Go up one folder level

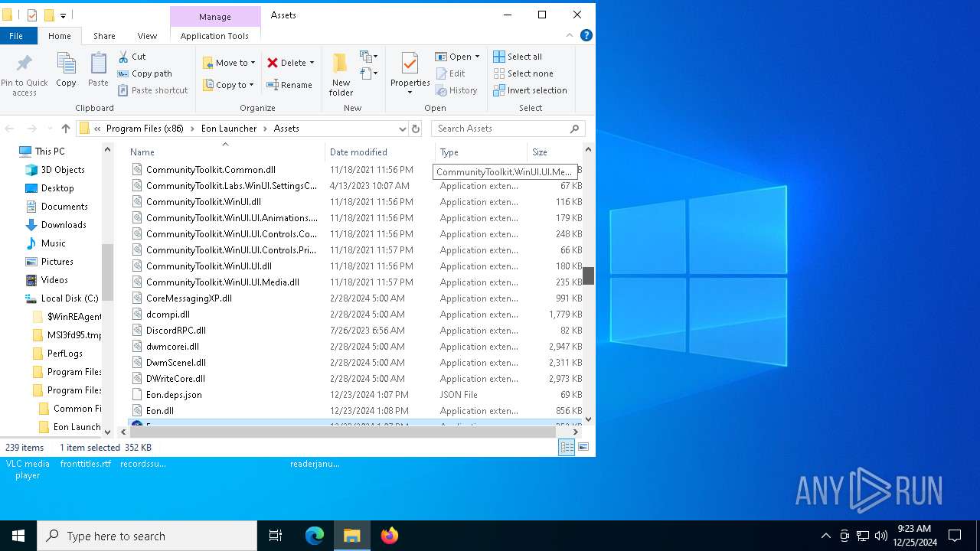point(66,129)
